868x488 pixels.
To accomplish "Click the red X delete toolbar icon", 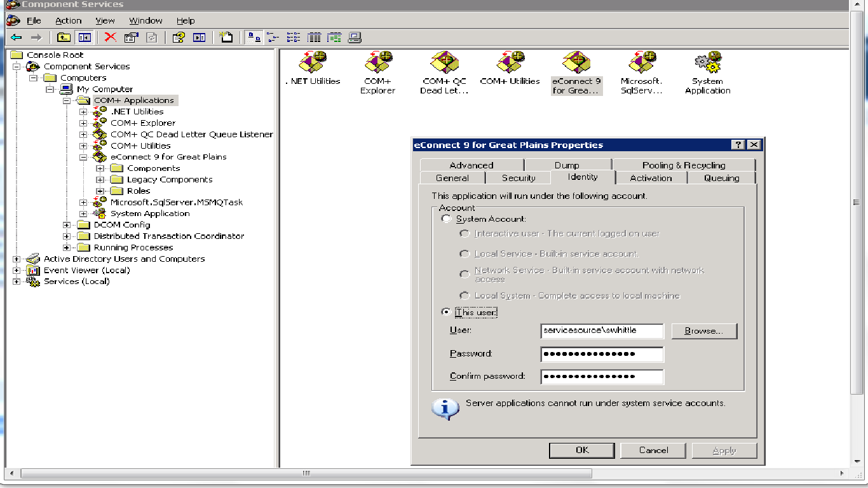I will [109, 37].
